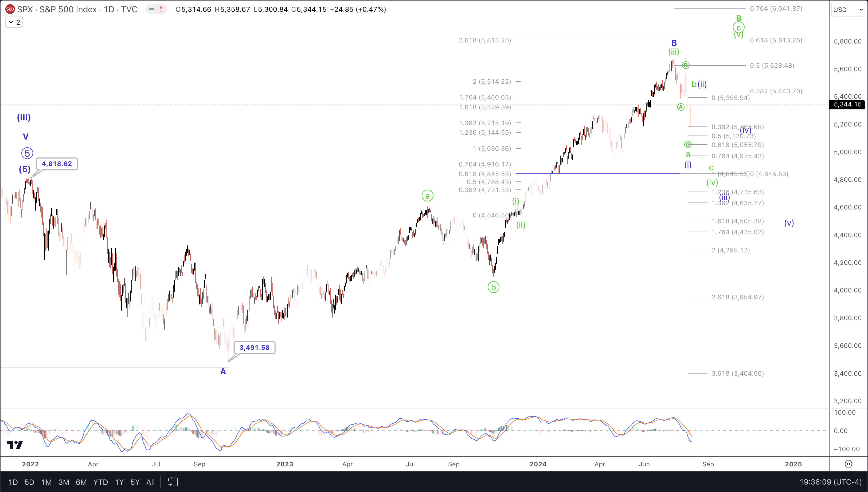Select the green circled b wave label

click(x=493, y=287)
